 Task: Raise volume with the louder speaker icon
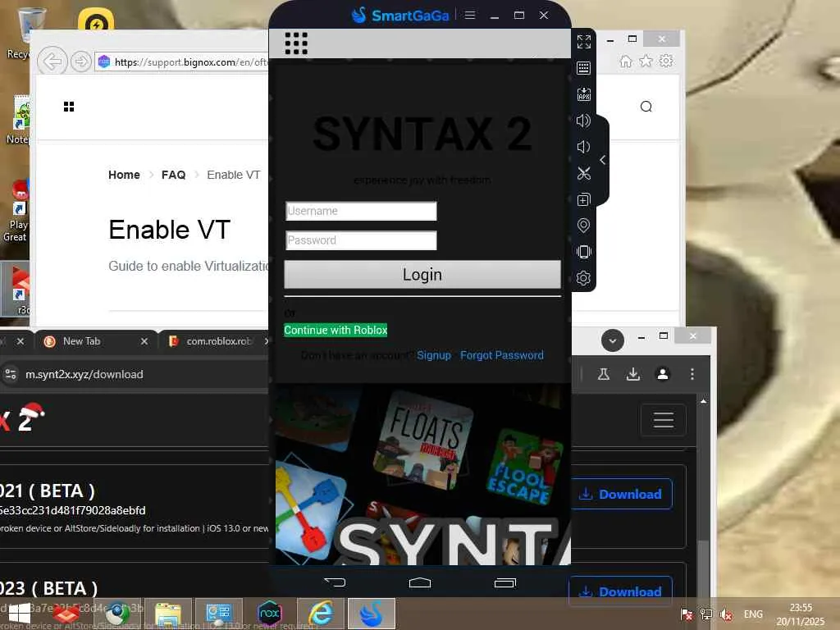(583, 121)
